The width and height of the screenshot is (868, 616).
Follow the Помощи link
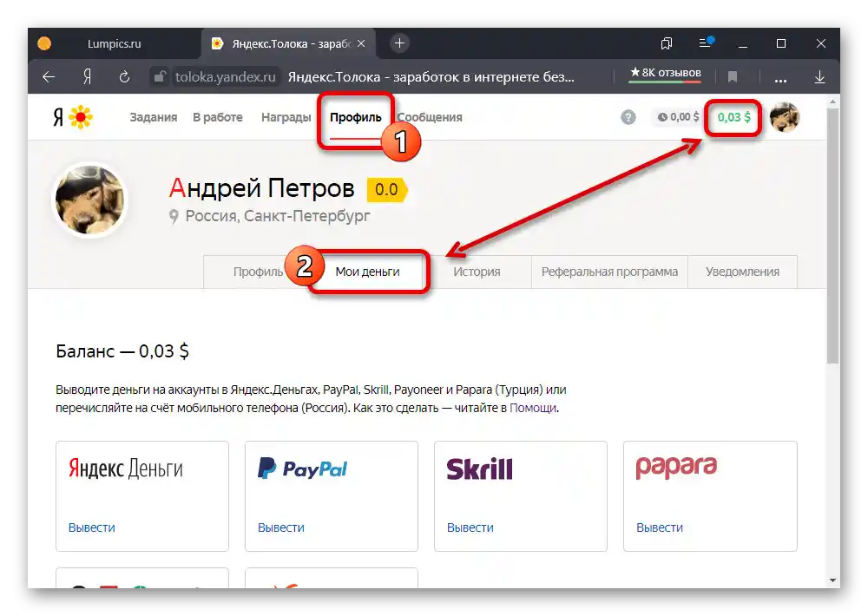pos(533,408)
